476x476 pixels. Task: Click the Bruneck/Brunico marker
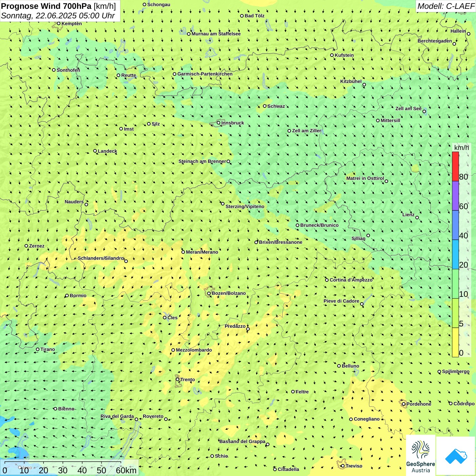[297, 225]
